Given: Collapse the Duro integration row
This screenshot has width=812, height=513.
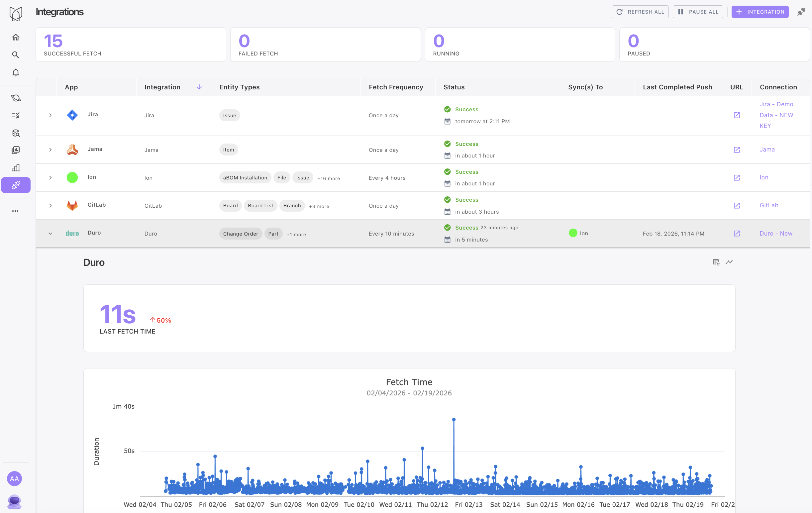Looking at the screenshot, I should click(50, 233).
